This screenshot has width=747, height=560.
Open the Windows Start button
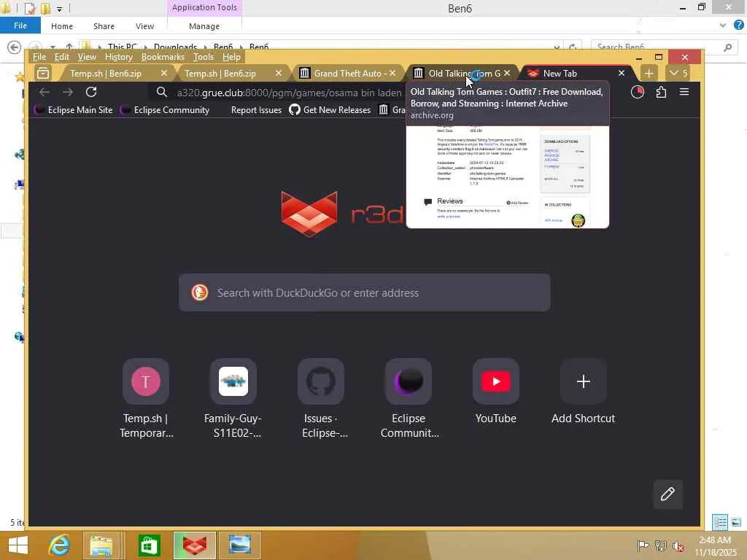(x=18, y=545)
